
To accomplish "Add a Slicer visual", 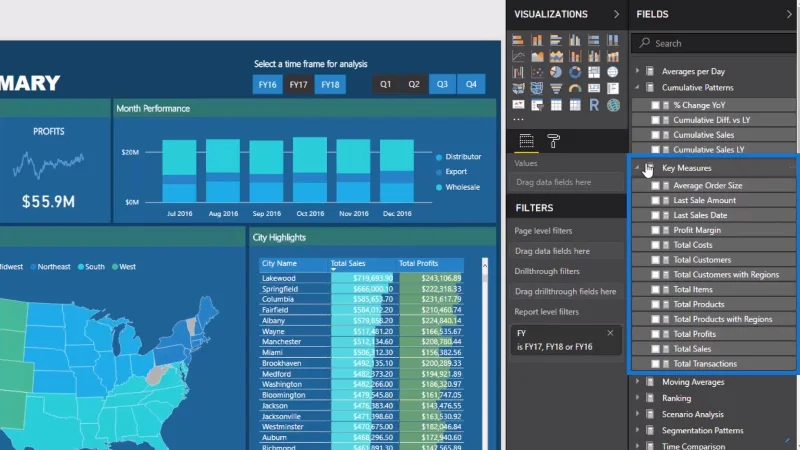I will (537, 105).
